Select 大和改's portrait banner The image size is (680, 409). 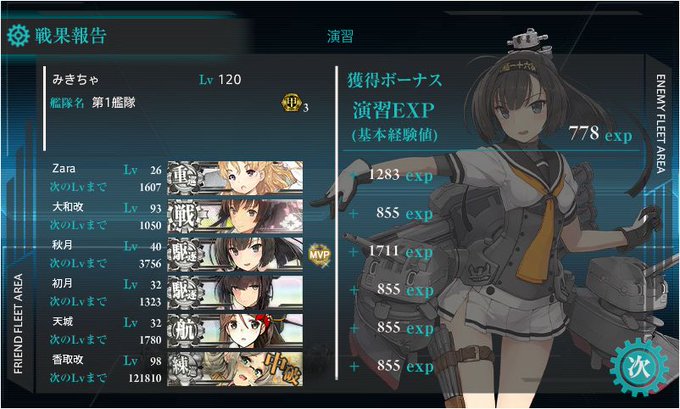[235, 216]
